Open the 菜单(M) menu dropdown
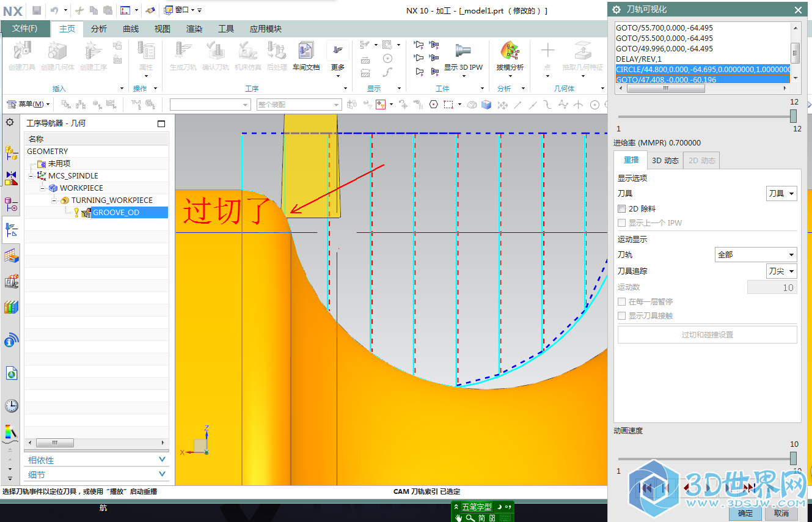The height and width of the screenshot is (522, 812). point(29,105)
